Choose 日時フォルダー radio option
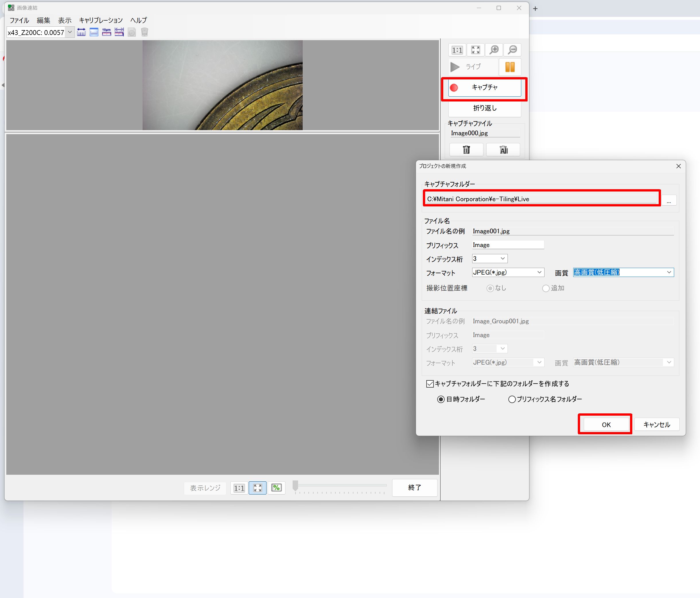Image resolution: width=700 pixels, height=598 pixels. [461, 399]
